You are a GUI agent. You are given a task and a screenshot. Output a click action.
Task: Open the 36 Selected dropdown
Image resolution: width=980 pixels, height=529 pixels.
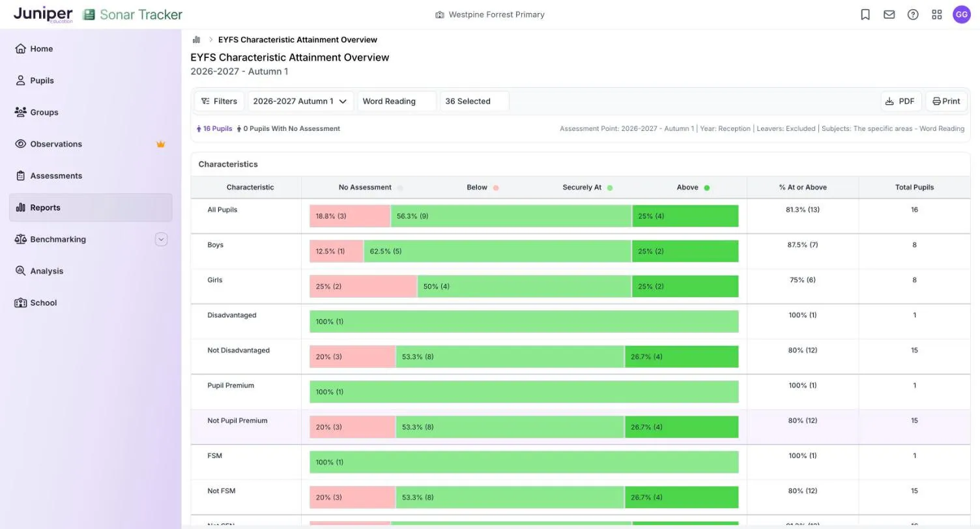point(474,101)
